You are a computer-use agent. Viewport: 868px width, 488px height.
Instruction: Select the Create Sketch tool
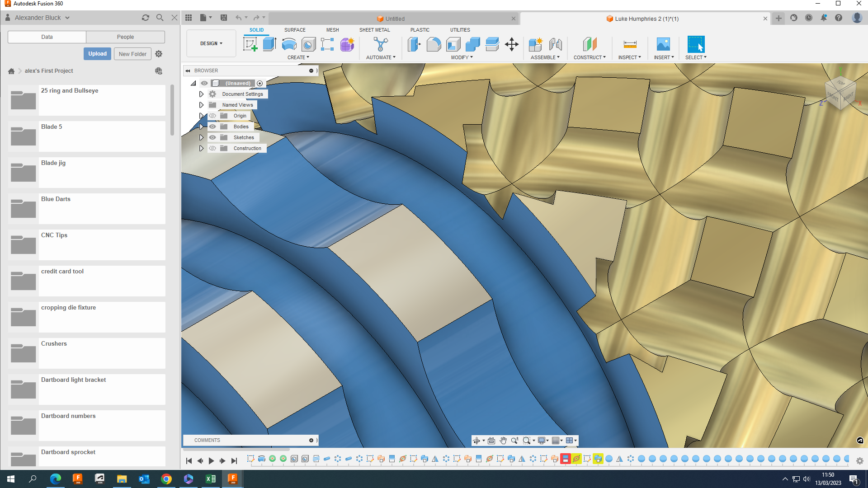[250, 44]
